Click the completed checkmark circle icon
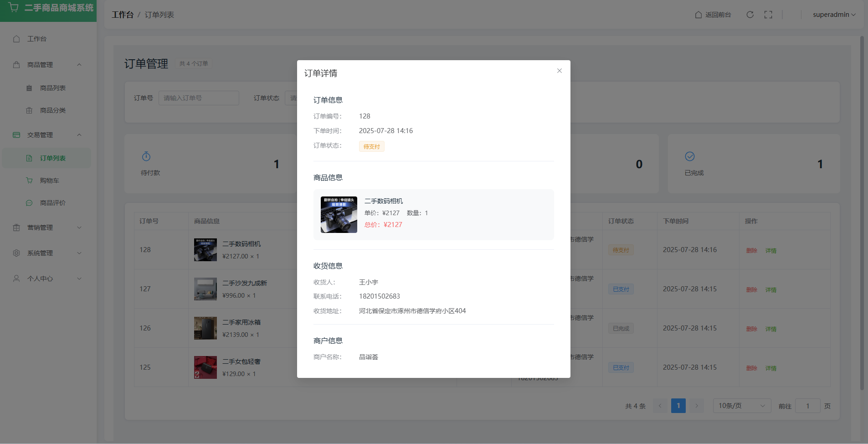This screenshot has height=444, width=868. tap(689, 156)
